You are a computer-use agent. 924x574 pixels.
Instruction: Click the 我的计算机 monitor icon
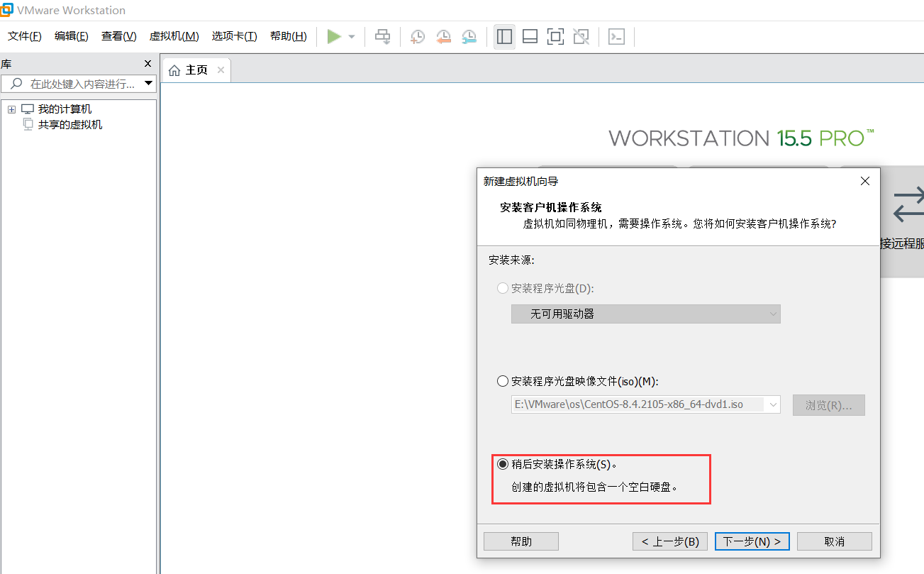pyautogui.click(x=28, y=109)
